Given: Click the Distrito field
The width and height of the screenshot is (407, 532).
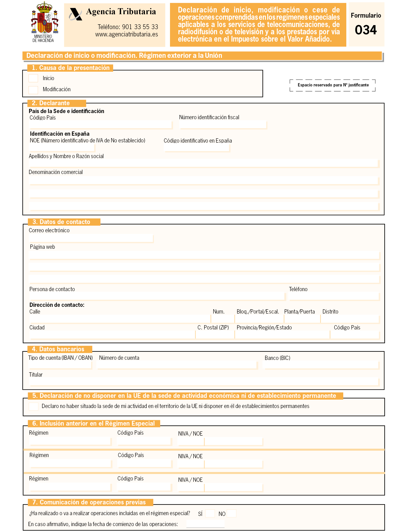Looking at the screenshot, I should pos(350,319).
